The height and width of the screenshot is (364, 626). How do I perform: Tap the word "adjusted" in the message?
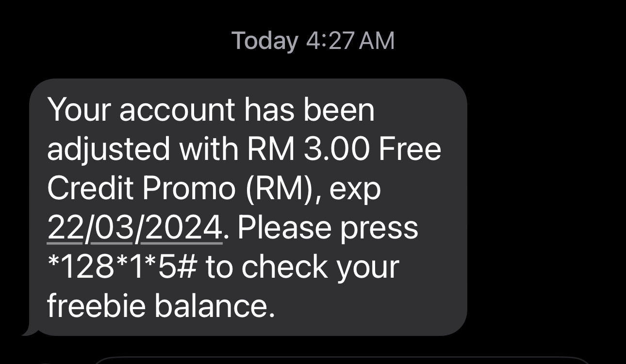109,150
